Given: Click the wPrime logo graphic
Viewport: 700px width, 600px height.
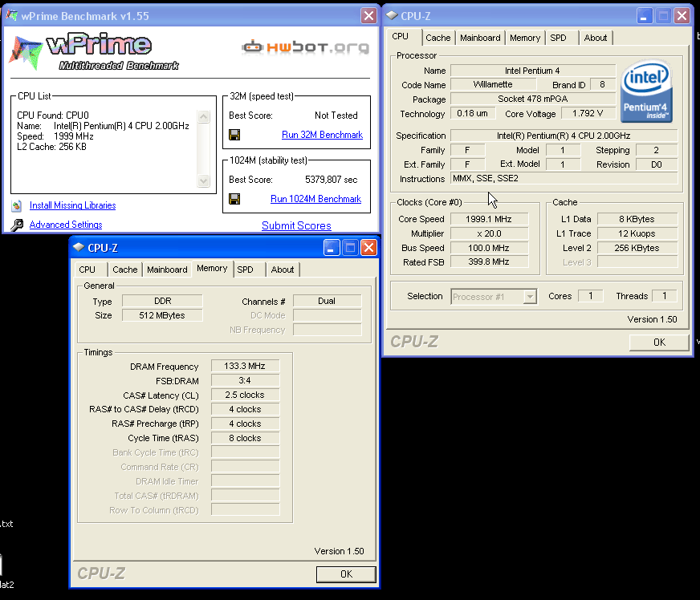Looking at the screenshot, I should click(x=94, y=52).
